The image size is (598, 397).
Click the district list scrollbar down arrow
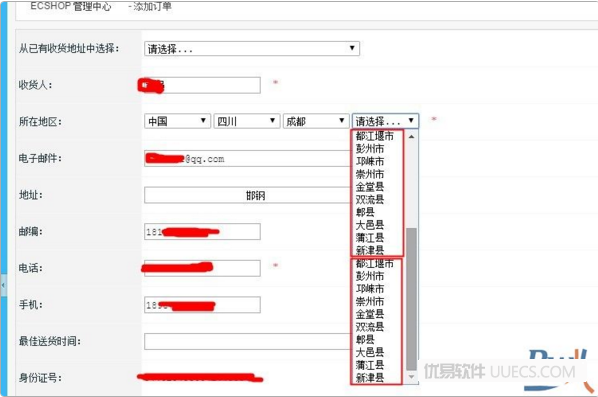[x=412, y=377]
